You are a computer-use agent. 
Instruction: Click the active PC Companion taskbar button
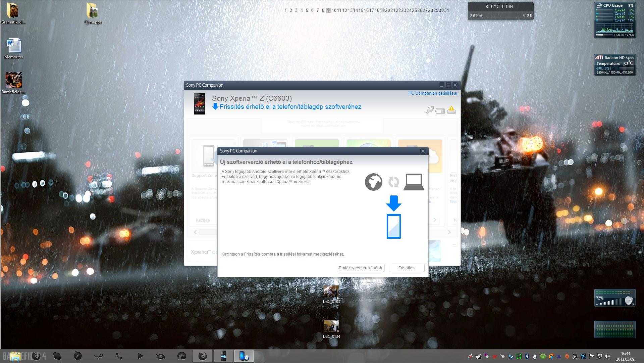[244, 356]
